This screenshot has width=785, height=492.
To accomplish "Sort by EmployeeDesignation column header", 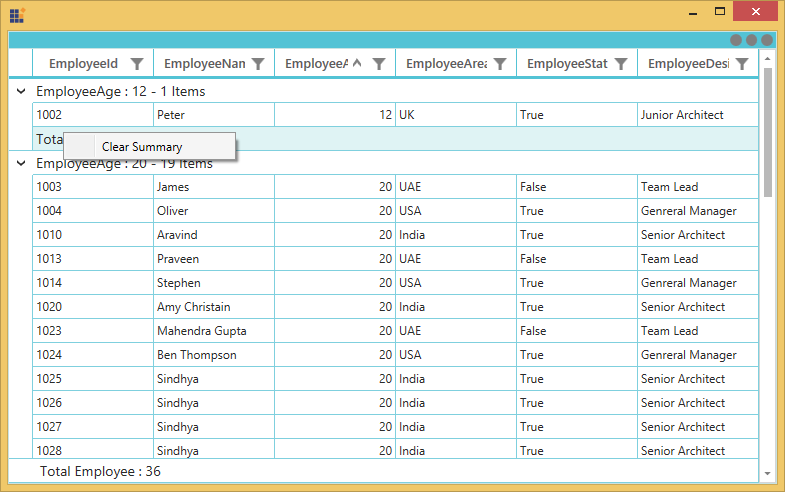I will point(688,64).
